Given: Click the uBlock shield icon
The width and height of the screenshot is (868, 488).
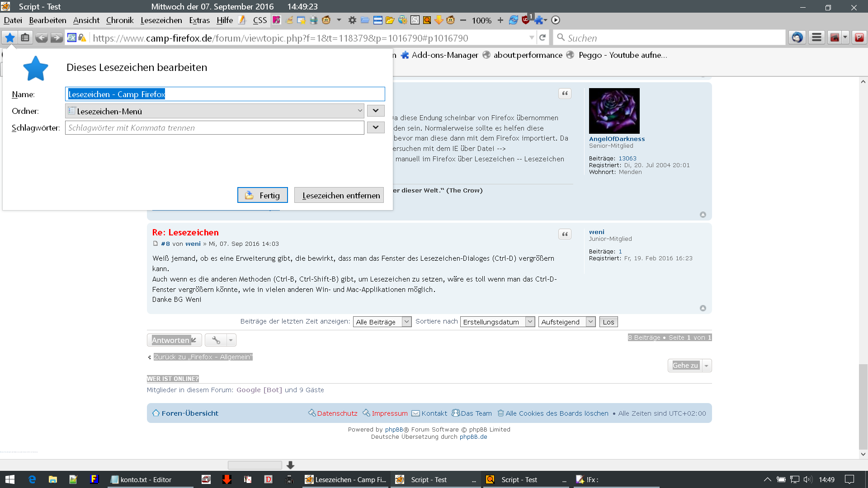Looking at the screenshot, I should [x=525, y=20].
